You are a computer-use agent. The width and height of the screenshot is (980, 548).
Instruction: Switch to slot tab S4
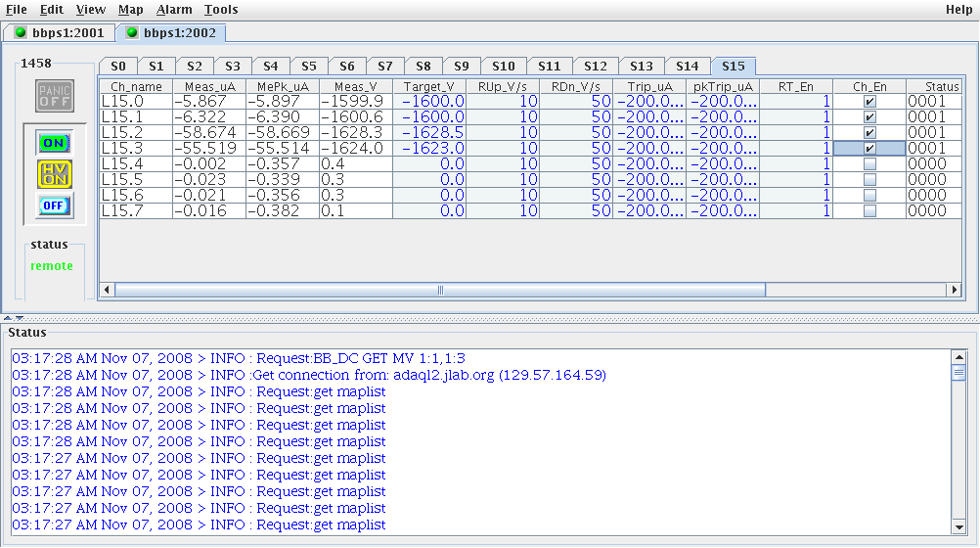click(x=271, y=67)
